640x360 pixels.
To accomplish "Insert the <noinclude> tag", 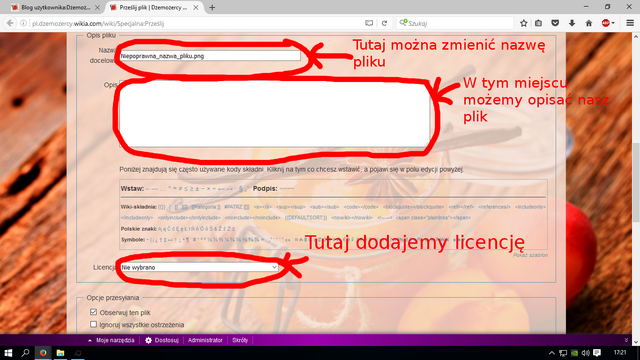I will pos(252,218).
